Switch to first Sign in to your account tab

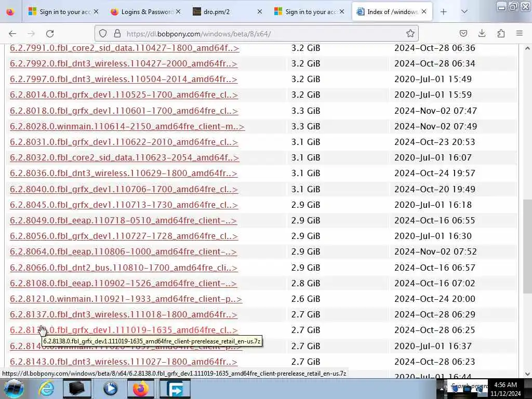pos(63,12)
